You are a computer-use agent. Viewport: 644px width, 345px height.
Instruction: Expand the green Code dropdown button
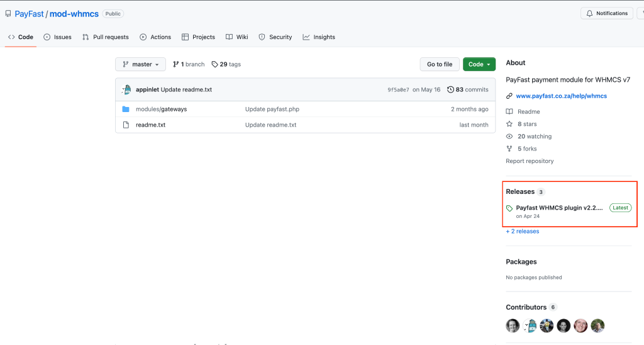coord(479,64)
